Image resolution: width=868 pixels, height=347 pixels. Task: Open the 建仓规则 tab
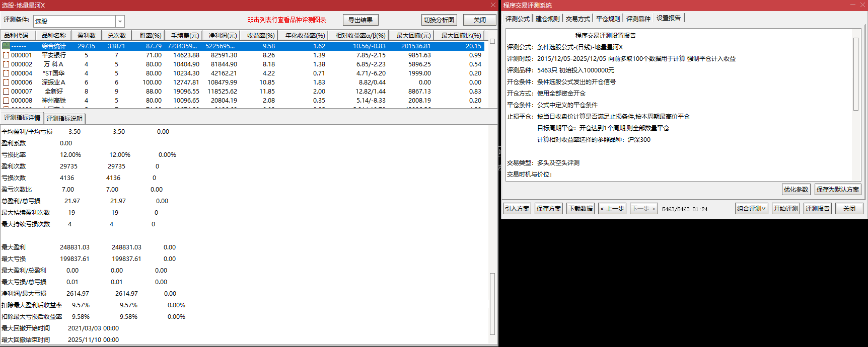(x=547, y=19)
